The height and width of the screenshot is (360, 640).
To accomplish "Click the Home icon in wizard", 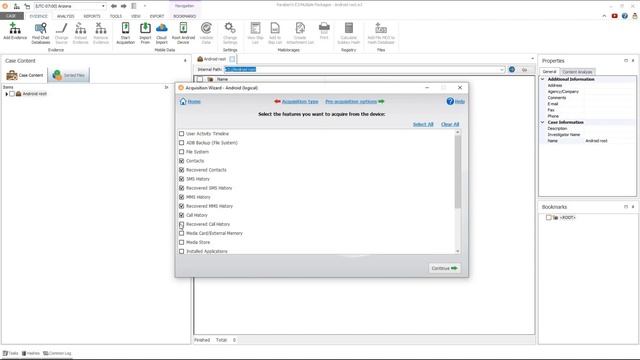I will point(183,101).
